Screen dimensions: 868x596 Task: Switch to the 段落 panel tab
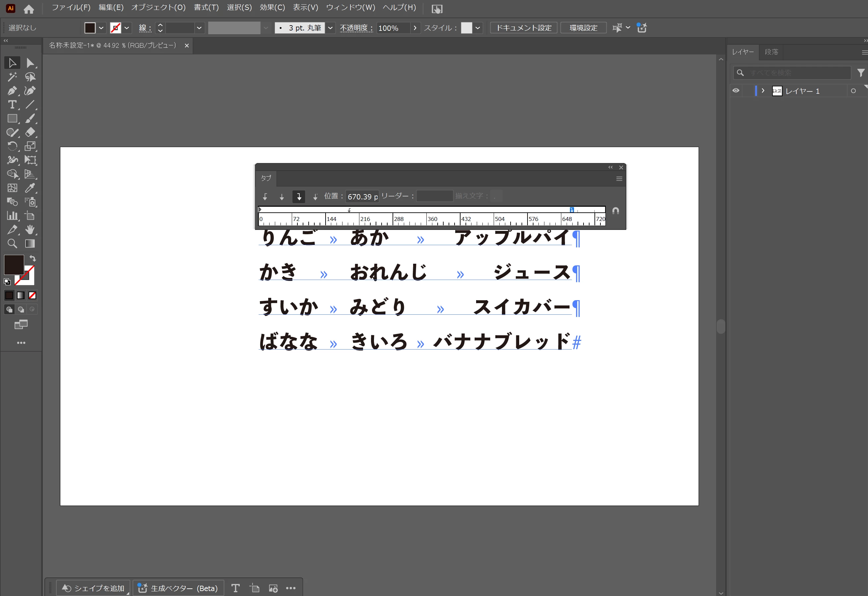click(x=771, y=52)
